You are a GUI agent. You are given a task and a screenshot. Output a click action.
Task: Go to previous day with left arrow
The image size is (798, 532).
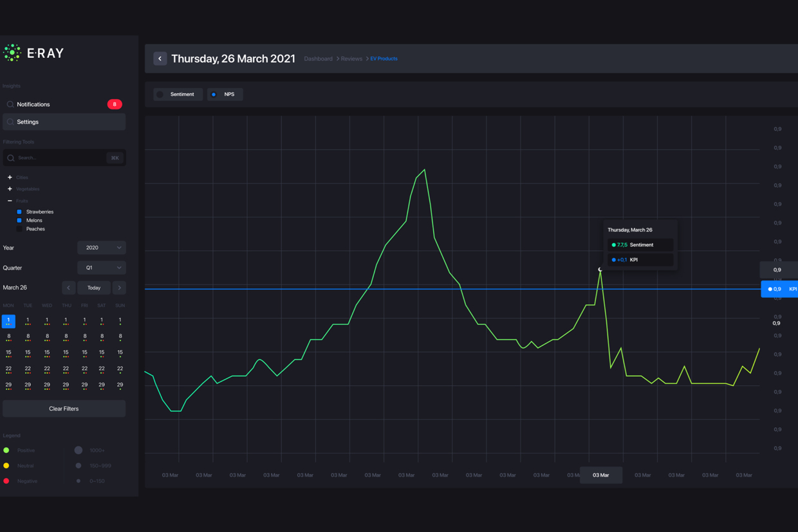(69, 288)
